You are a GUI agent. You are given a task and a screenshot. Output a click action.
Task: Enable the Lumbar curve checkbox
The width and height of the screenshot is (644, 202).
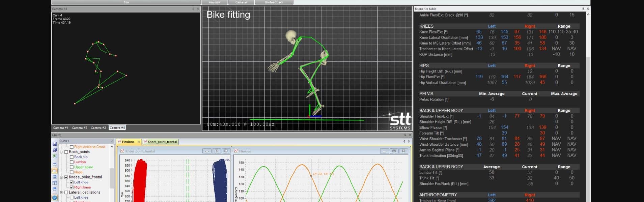(72, 162)
